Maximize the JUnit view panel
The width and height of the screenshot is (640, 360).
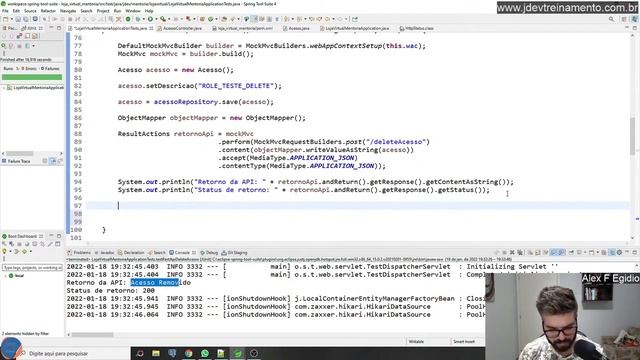tap(59, 28)
